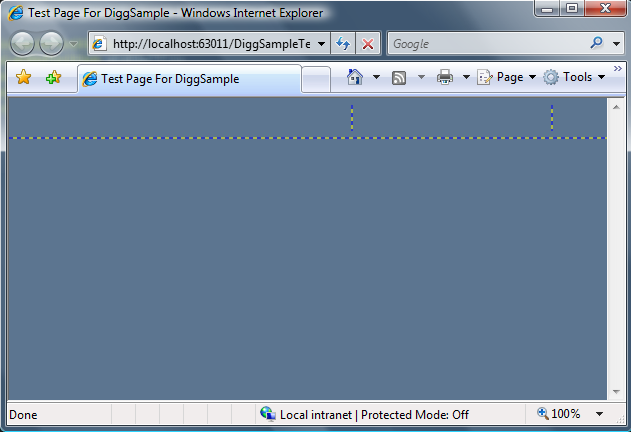Click the Print icon
Image resolution: width=631 pixels, height=432 pixels.
coord(445,76)
